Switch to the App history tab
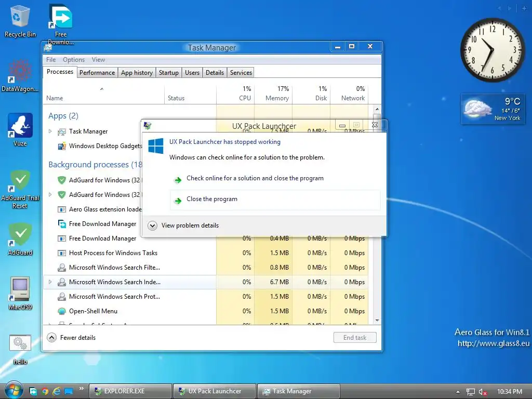 click(137, 73)
